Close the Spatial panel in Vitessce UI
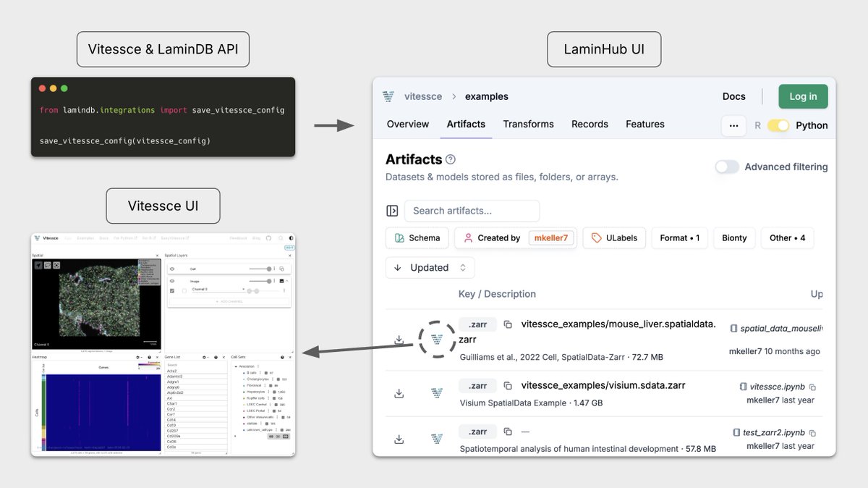Viewport: 868px width, 488px height. [157, 256]
